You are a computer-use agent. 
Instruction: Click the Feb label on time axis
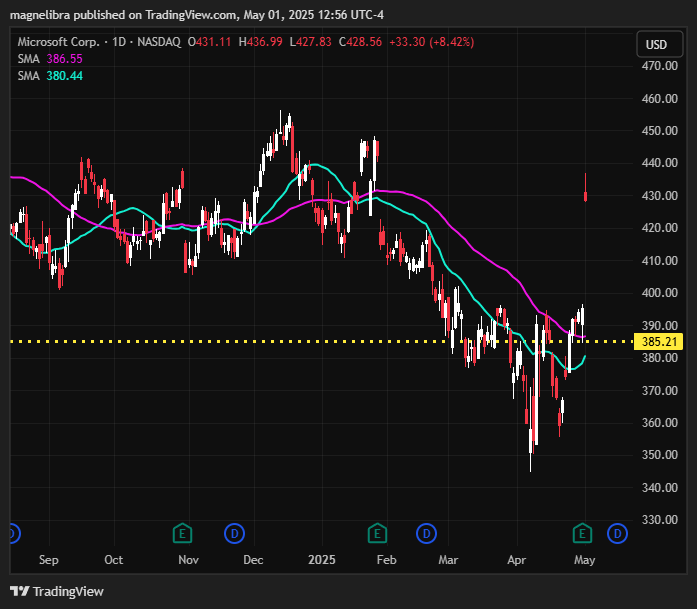(x=387, y=560)
